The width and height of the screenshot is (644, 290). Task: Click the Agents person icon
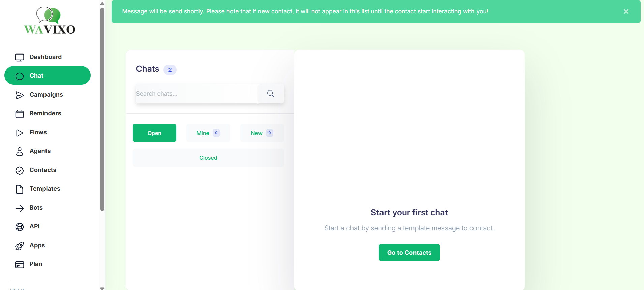coord(20,152)
